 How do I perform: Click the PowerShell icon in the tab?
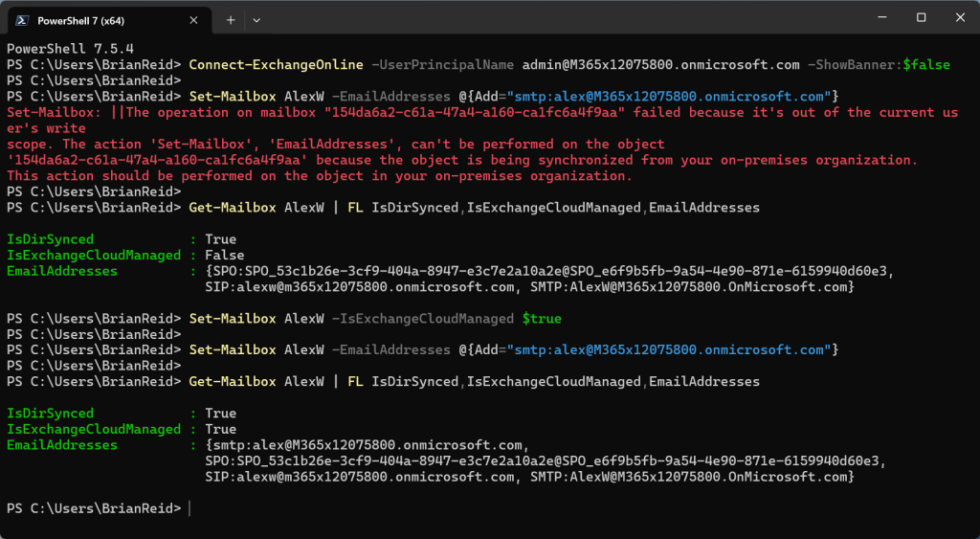point(21,18)
